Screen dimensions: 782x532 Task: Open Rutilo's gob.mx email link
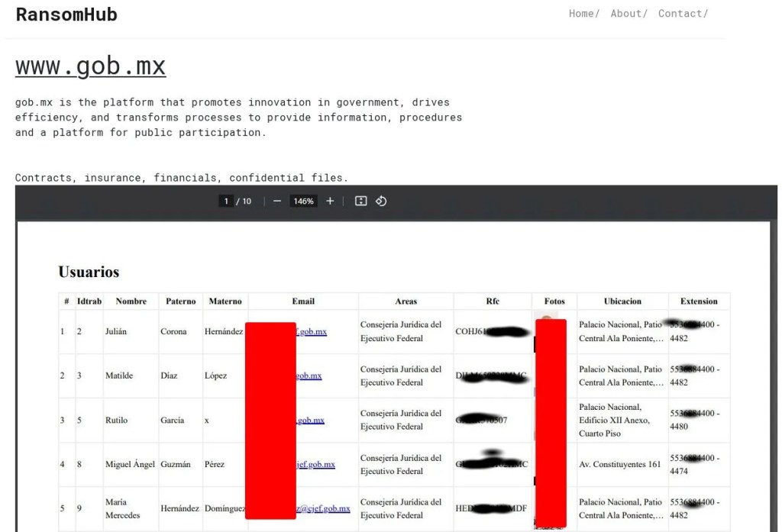310,421
